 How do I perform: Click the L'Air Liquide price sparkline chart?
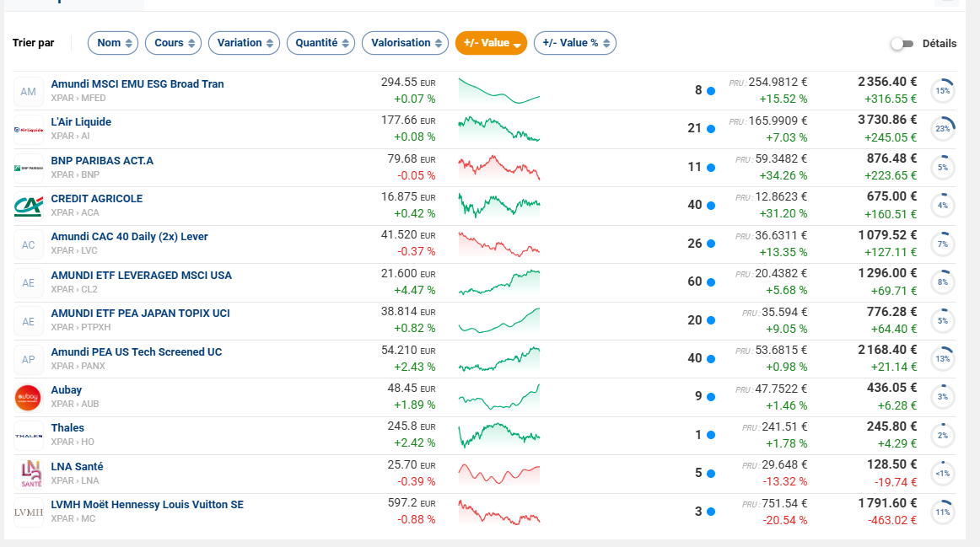pos(498,129)
